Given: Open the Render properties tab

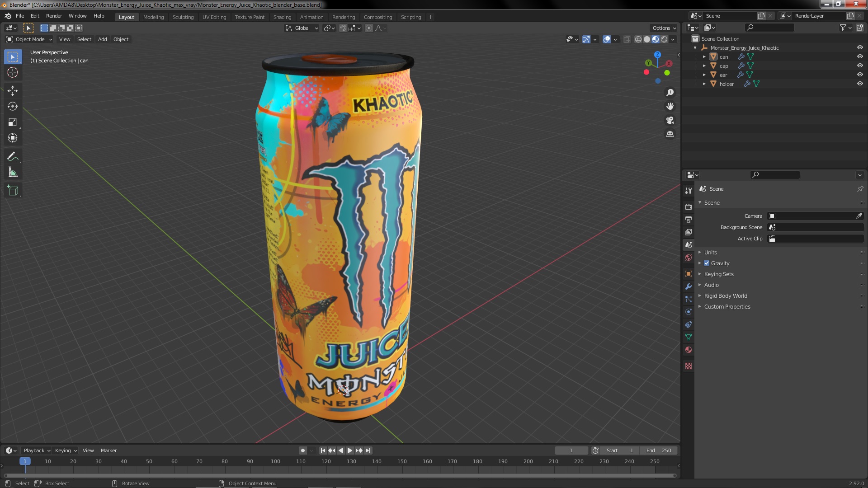Looking at the screenshot, I should coord(689,206).
